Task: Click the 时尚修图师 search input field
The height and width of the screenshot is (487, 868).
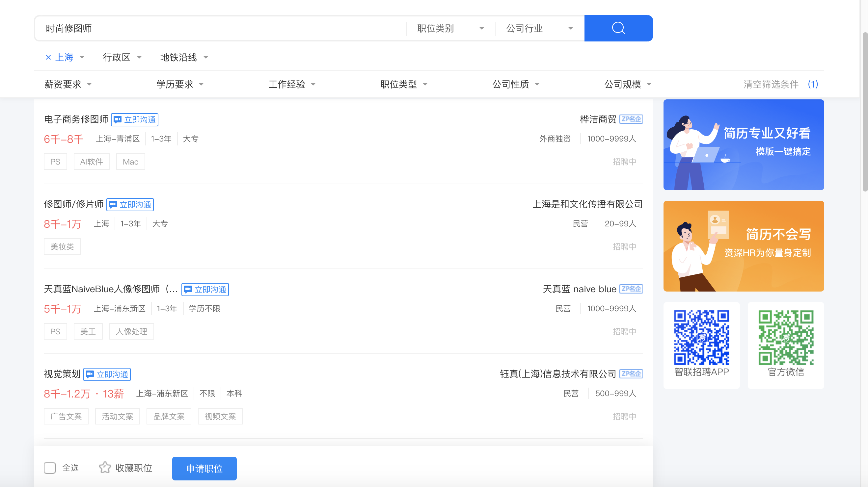Action: click(x=219, y=28)
